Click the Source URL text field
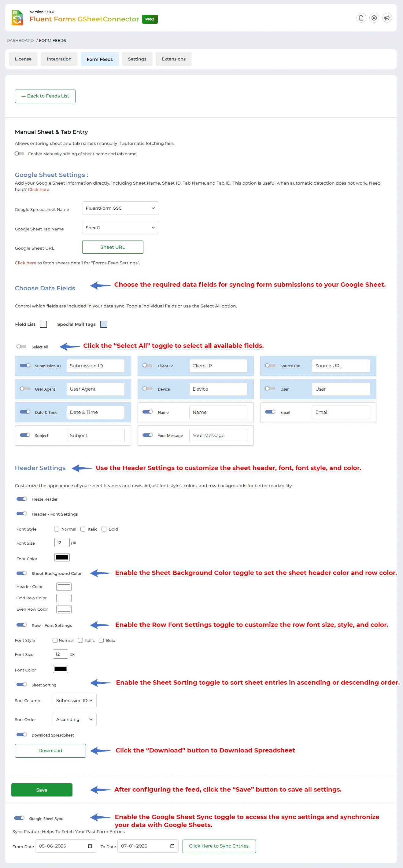Viewport: 403px width, 868px height. point(340,366)
